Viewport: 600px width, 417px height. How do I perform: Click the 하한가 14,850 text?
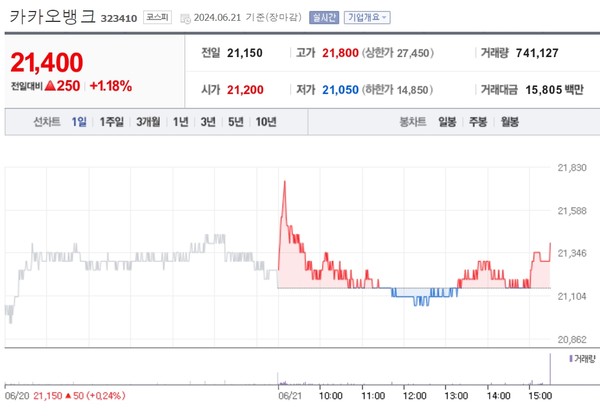pyautogui.click(x=398, y=90)
